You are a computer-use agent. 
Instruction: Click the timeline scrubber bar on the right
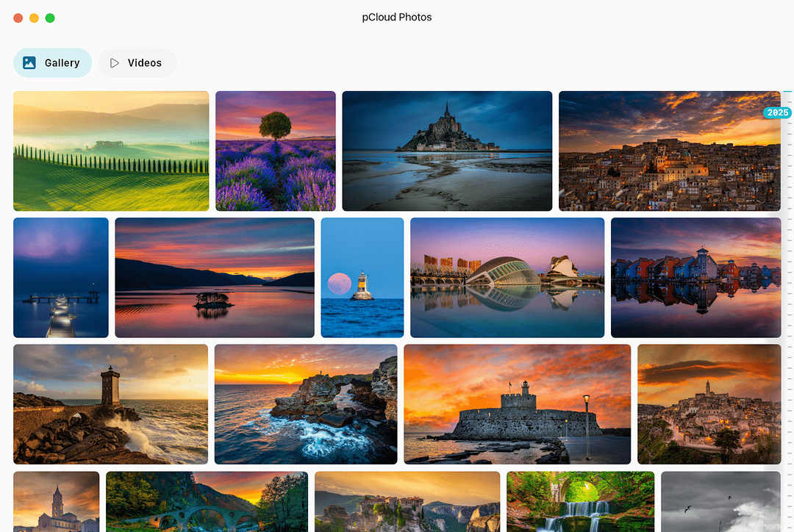coord(787,294)
